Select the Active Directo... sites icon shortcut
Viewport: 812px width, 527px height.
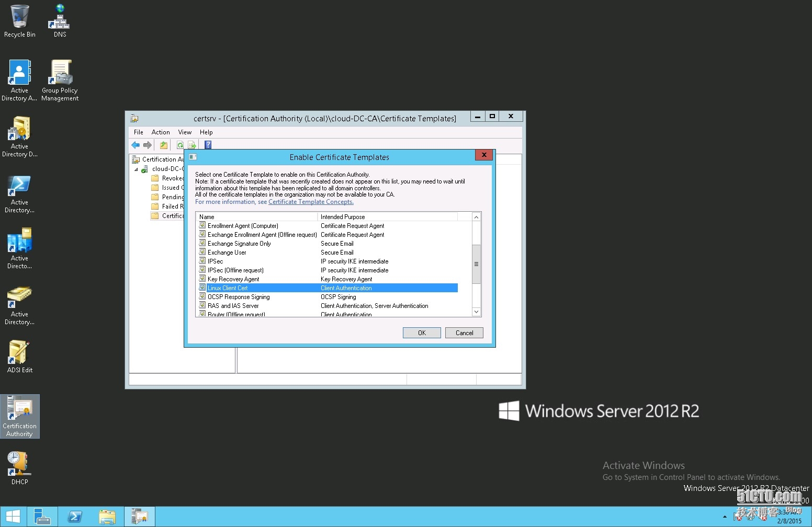click(19, 248)
